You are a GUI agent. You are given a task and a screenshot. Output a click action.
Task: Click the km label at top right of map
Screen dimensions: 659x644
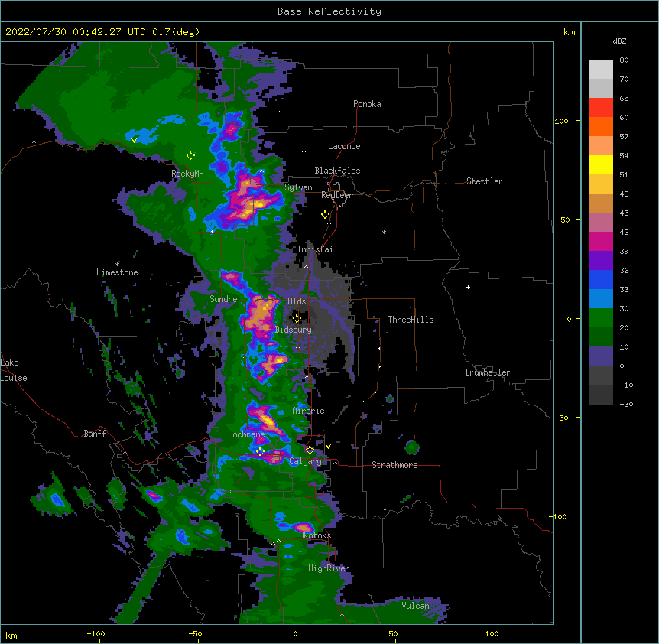point(570,32)
